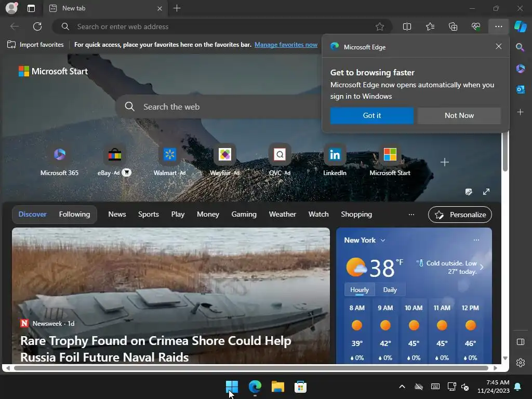Click Not Now button

[459, 116]
